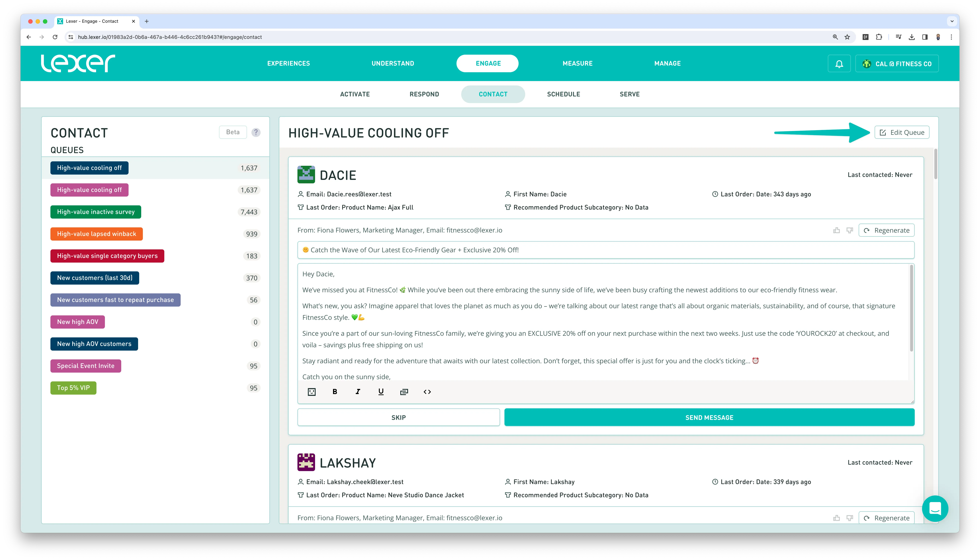Open the CAL @ FITNESS CO account menu
This screenshot has height=560, width=980.
click(897, 64)
